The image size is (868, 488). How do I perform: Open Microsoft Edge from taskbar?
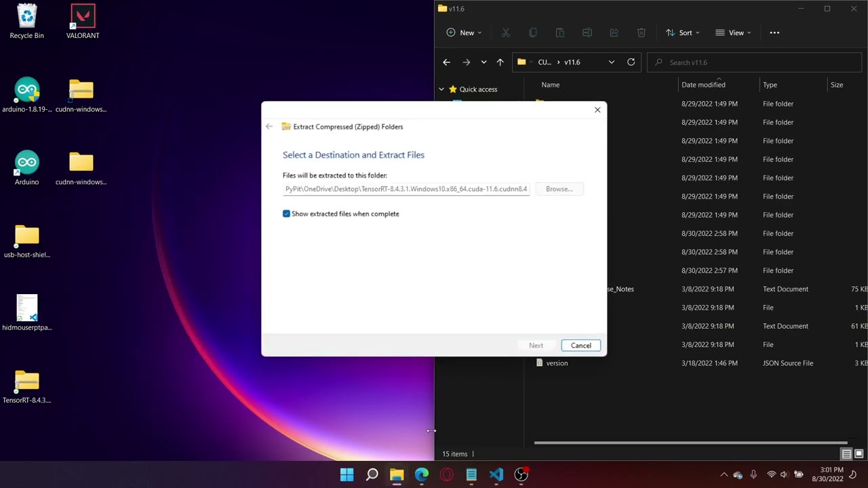(x=422, y=474)
